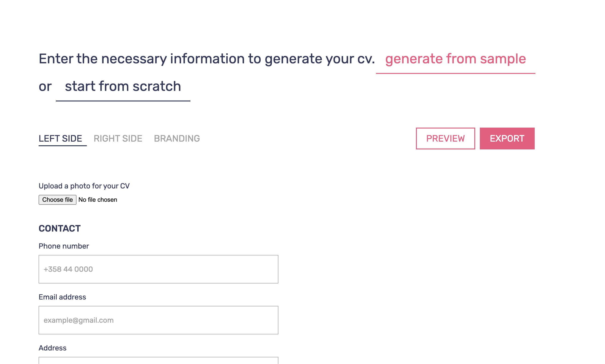
Task: Click the 'Upload a photo for your CV' label
Action: (x=84, y=186)
